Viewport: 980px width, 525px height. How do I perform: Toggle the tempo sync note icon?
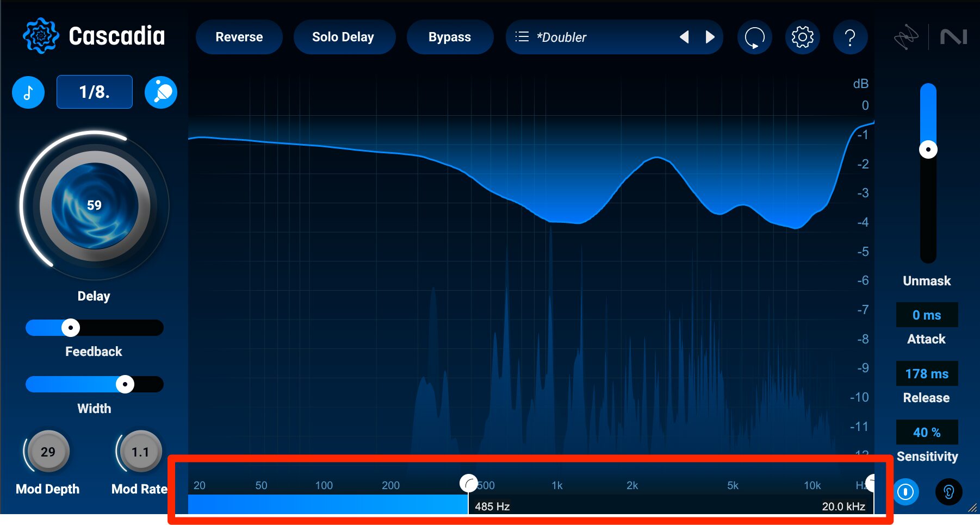(28, 92)
